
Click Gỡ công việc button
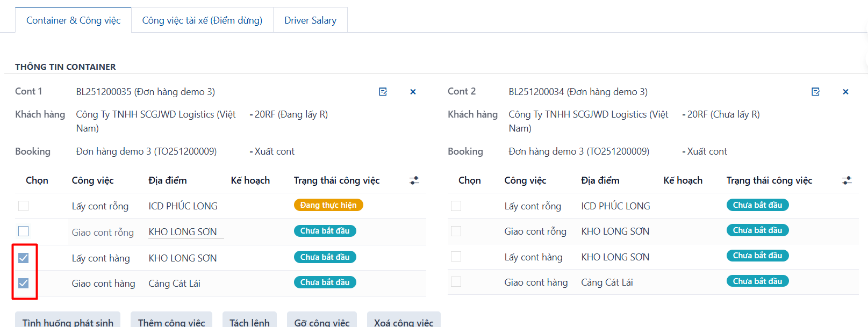pos(322,321)
